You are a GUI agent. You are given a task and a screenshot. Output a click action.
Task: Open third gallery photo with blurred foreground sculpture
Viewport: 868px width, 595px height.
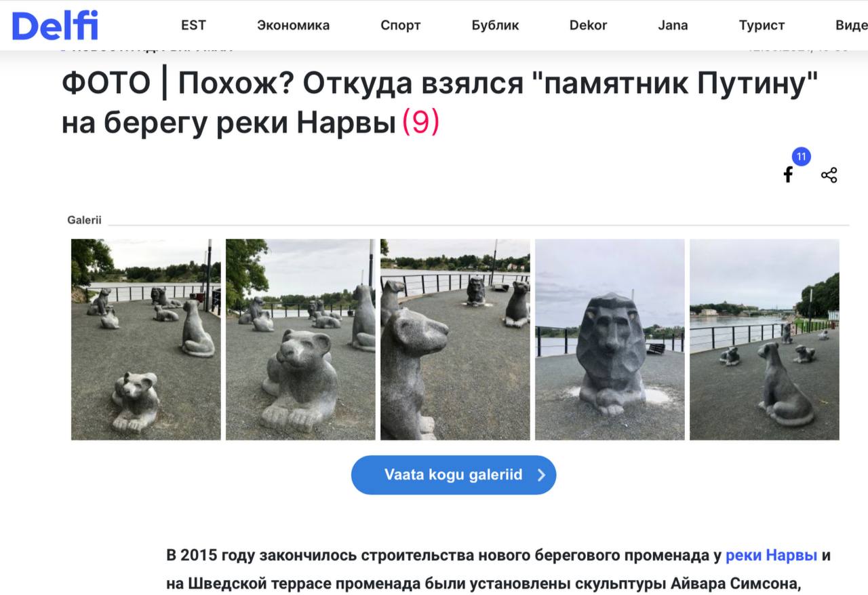coord(455,339)
